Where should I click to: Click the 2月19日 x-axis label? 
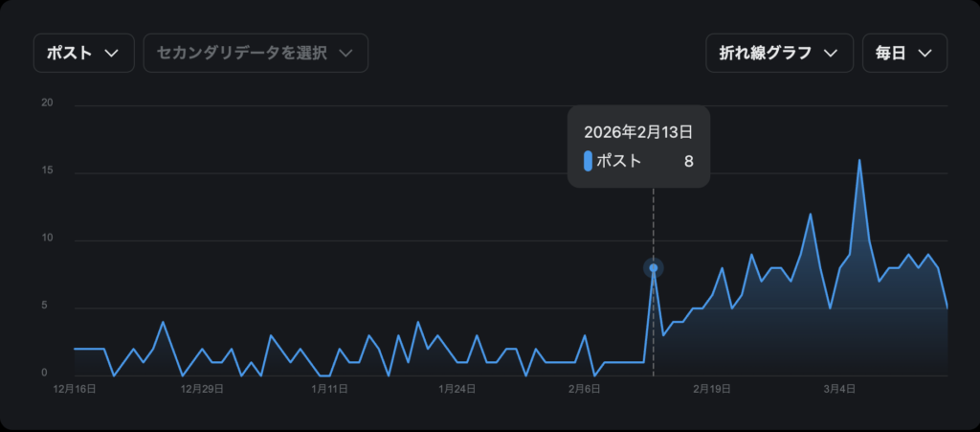click(712, 389)
